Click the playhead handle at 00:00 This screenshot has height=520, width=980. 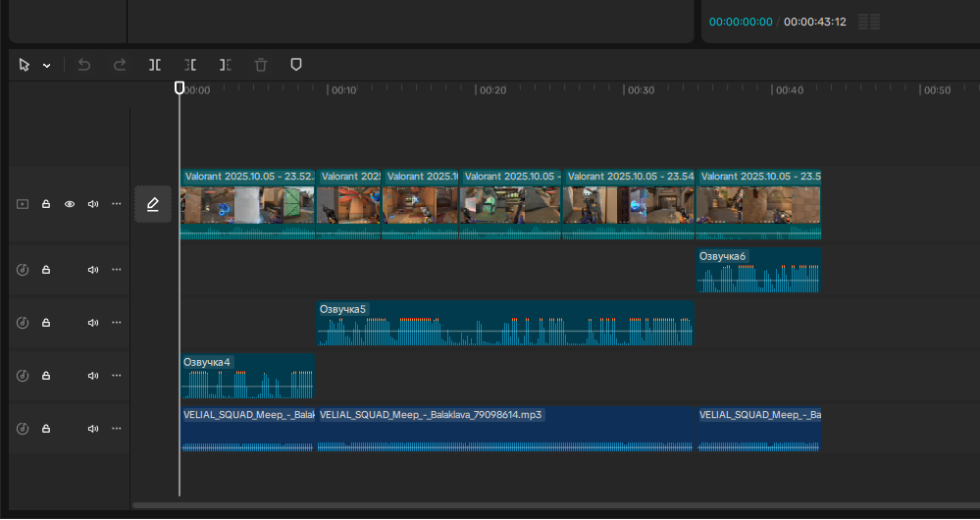click(x=180, y=87)
